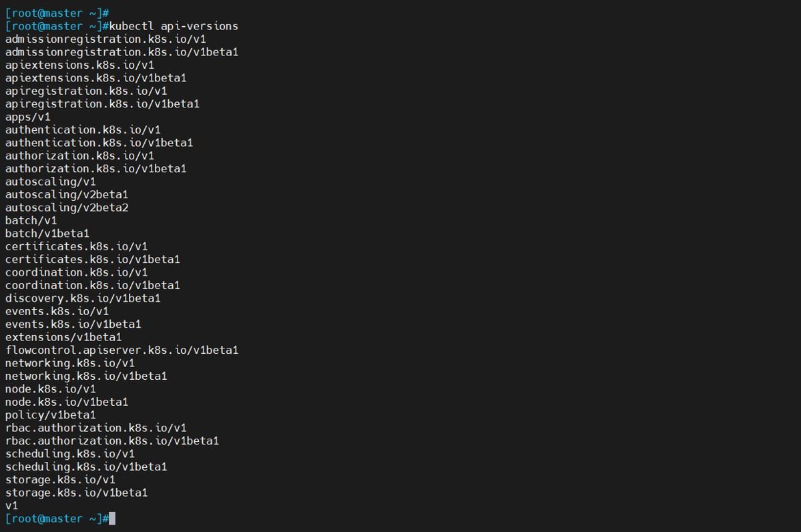801x532 pixels.
Task: Click the flowcontrol.apiserver.k8s.io/v1beta1 entry
Action: [x=121, y=350]
